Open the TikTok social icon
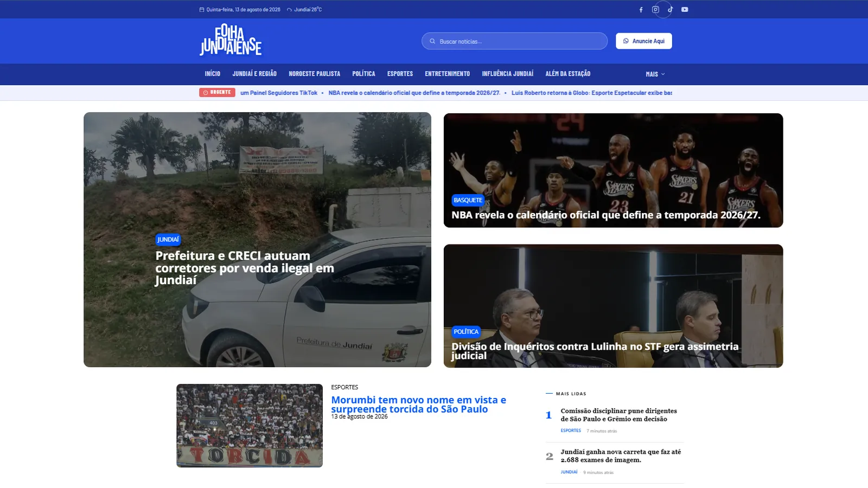The width and height of the screenshot is (868, 488). (x=670, y=10)
